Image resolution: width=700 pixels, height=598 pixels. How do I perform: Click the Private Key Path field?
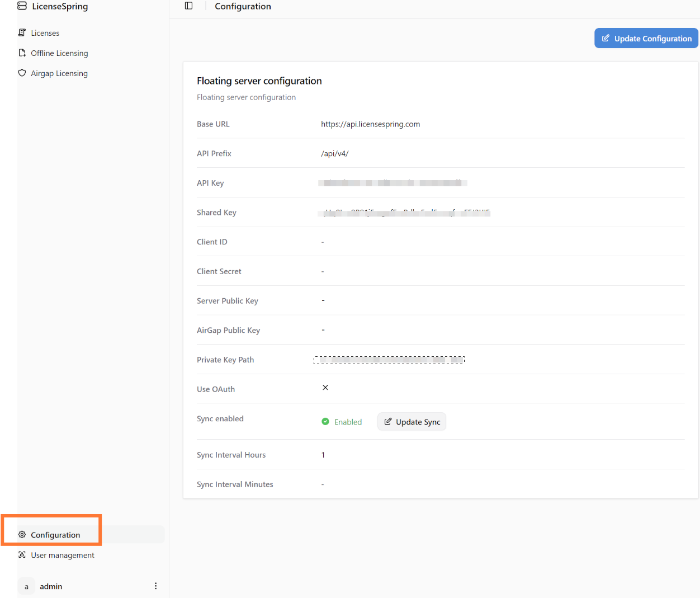coord(389,360)
